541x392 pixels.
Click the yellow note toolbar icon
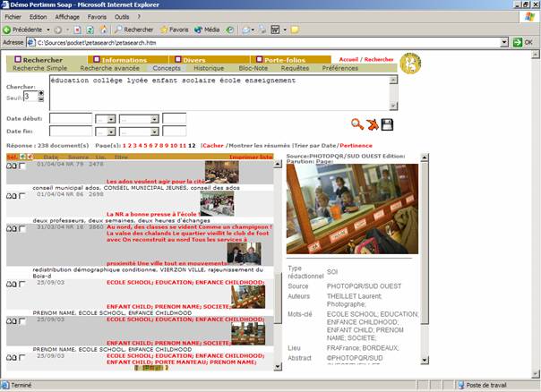pos(295,30)
